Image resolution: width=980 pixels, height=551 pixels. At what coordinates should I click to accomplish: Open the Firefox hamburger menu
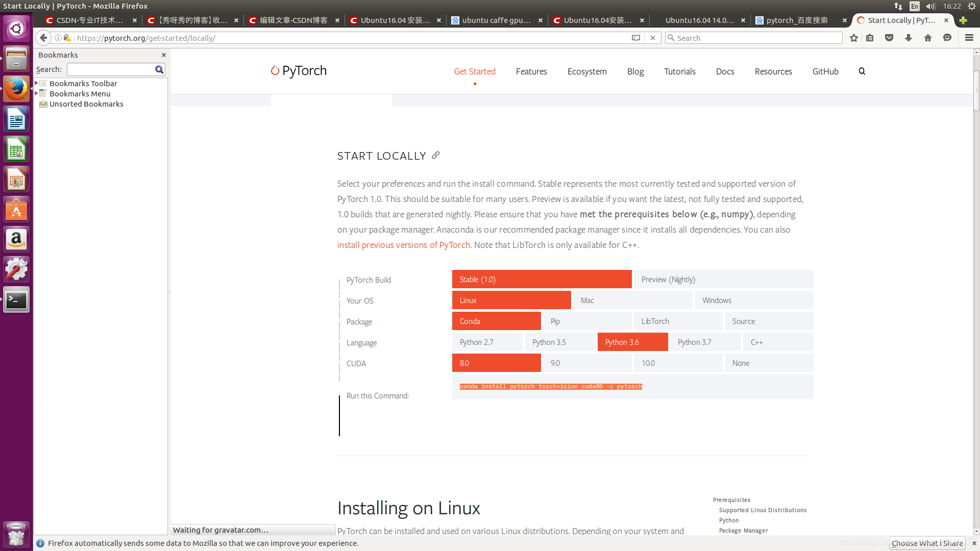pyautogui.click(x=968, y=38)
